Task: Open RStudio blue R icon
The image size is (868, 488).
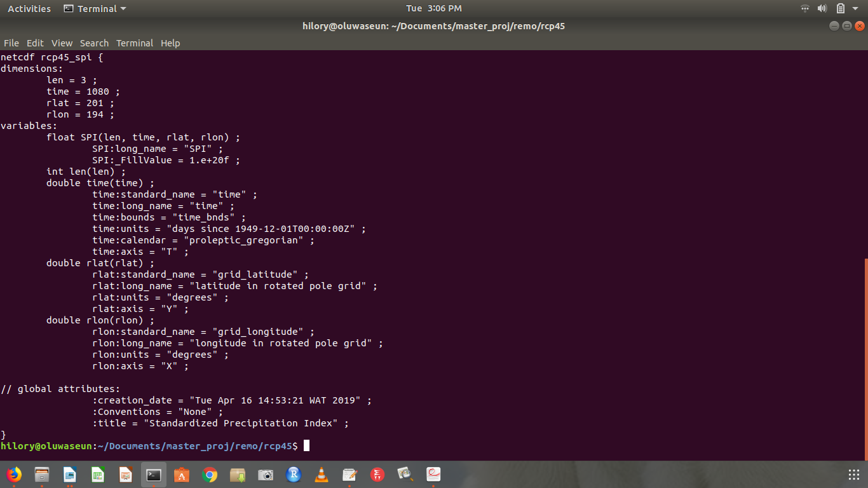Action: (x=294, y=474)
